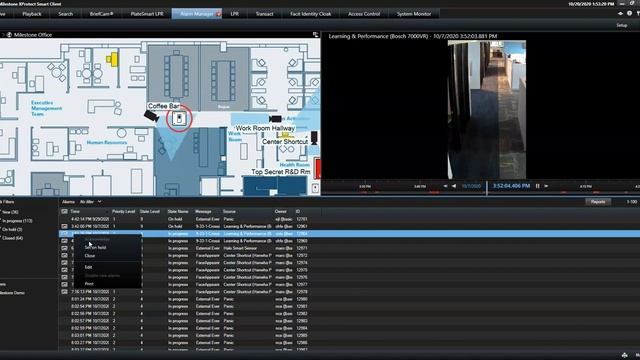640x360 pixels.
Task: Click the fullscreen icon in the status bar
Action: pyautogui.click(x=624, y=356)
